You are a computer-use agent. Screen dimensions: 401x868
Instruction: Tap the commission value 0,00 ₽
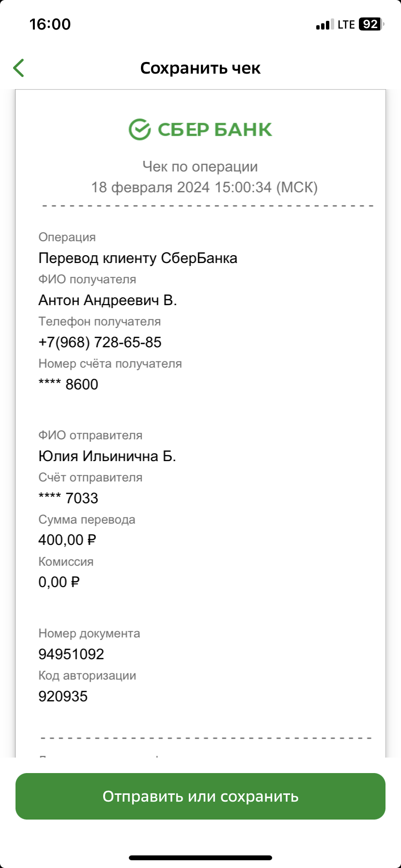tap(59, 582)
